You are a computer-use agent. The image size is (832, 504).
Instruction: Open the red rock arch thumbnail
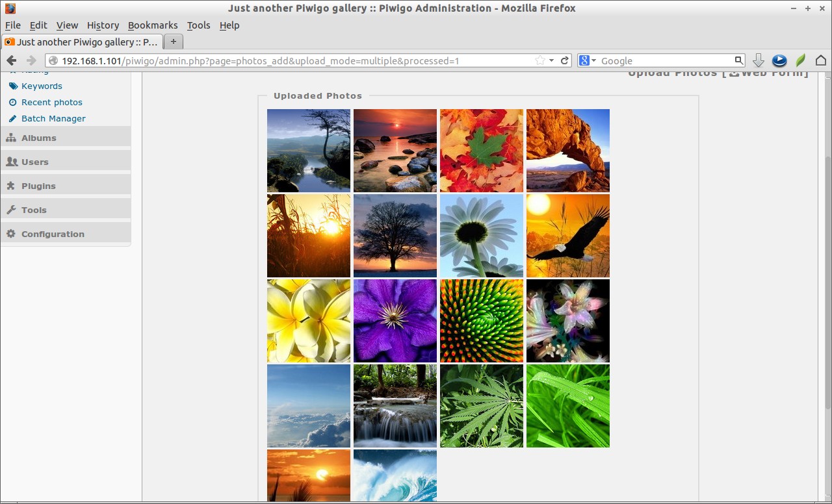coord(568,151)
